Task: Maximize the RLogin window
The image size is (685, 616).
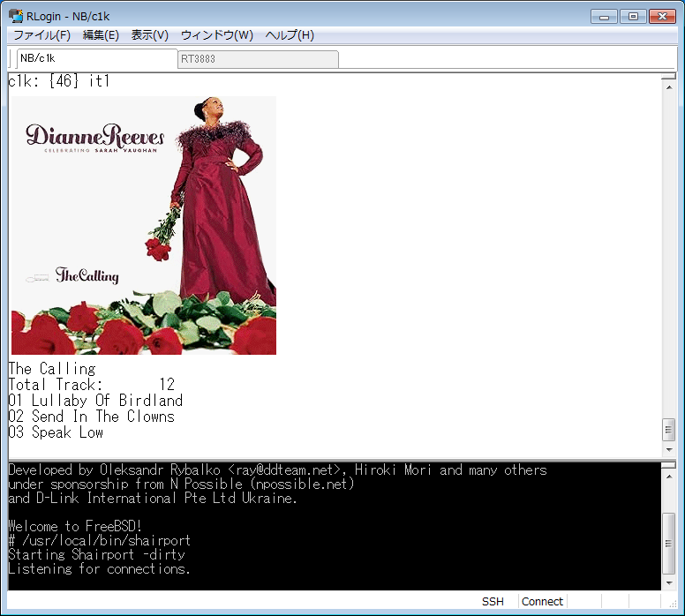Action: point(633,17)
